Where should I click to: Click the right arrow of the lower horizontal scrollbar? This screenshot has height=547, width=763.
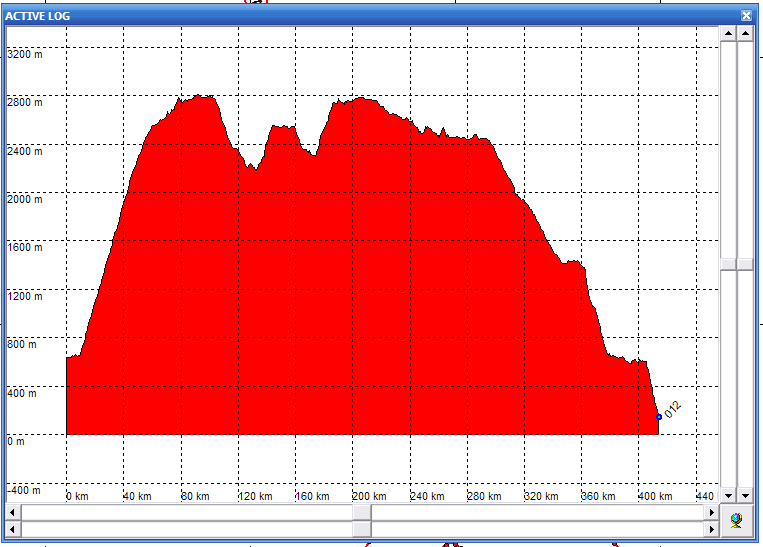click(x=710, y=528)
